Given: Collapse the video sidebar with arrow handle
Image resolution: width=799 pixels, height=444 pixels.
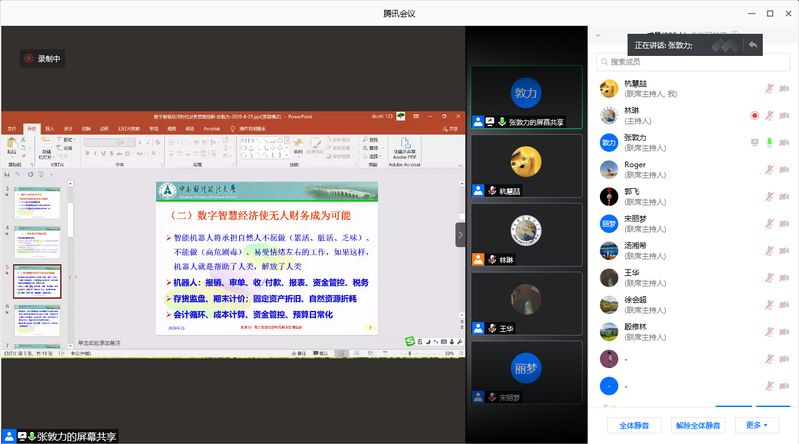Looking at the screenshot, I should coord(460,233).
